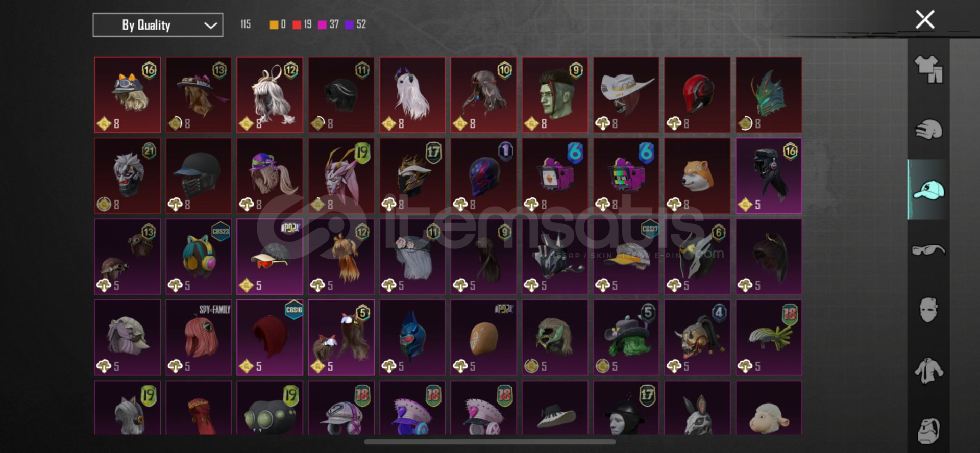Select the blue bat mask item
Screen dimensions: 980x453
(412, 338)
